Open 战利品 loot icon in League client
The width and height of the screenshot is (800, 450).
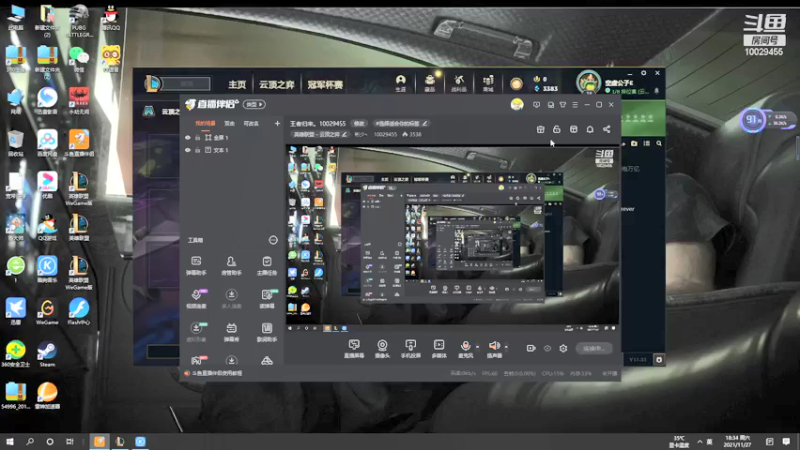click(459, 83)
